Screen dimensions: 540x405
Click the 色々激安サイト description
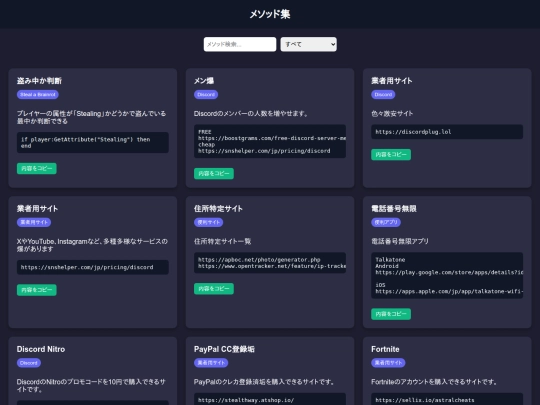coord(392,114)
